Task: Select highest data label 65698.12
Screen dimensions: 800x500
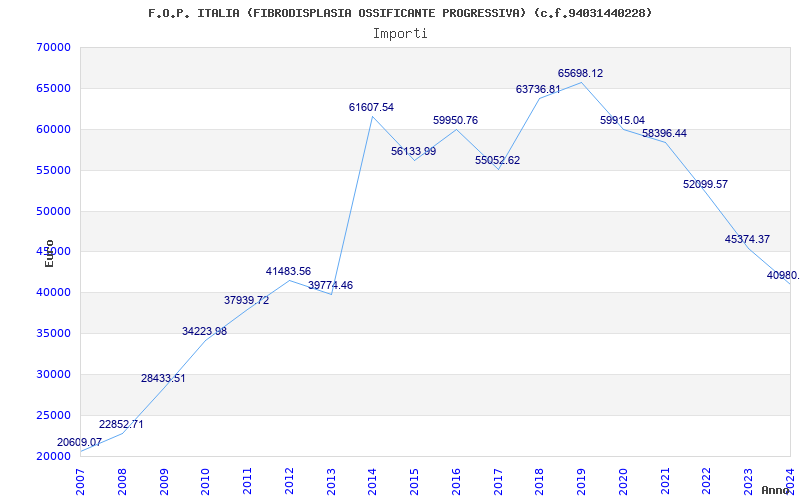Action: [x=581, y=73]
